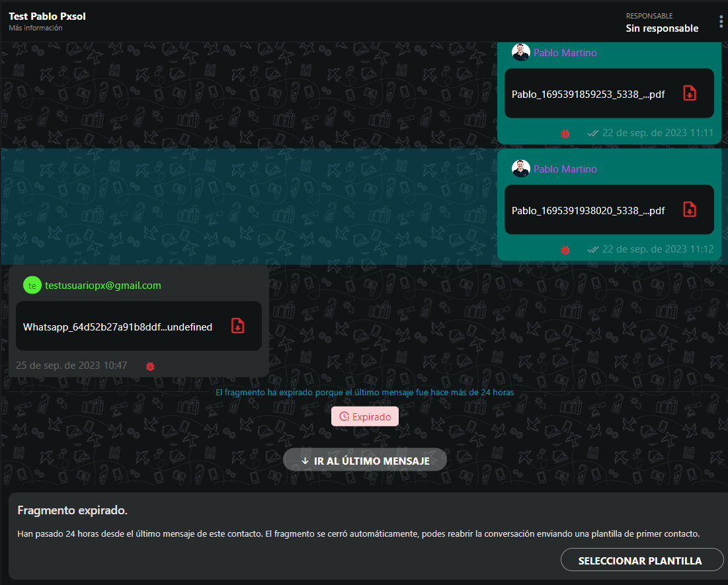
Task: Download the Pablo_1695391938020 PDF file
Action: click(689, 210)
